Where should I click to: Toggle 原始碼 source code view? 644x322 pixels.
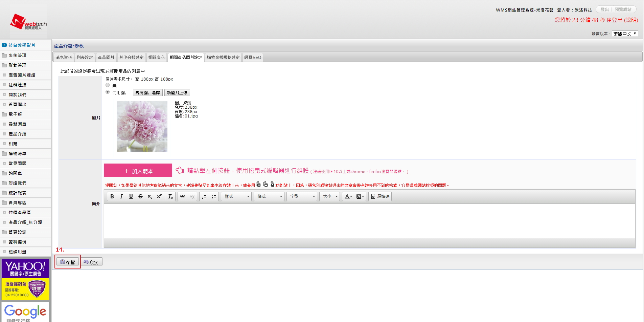tap(380, 196)
